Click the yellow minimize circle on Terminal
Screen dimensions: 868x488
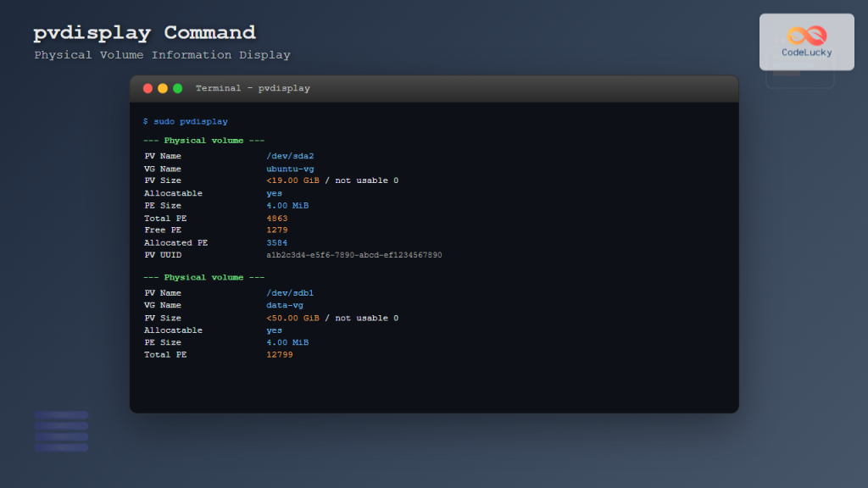click(x=163, y=87)
